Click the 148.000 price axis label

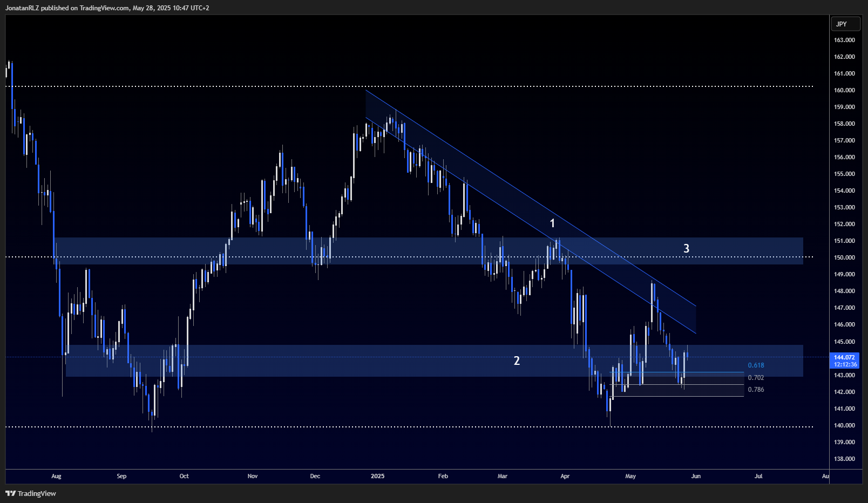pyautogui.click(x=844, y=291)
